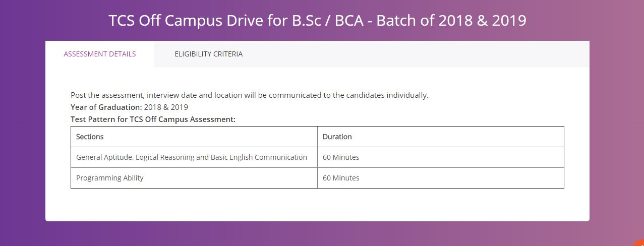The image size is (644, 246).
Task: Click the blank gray tab strip beside Eligibility Criteria
Action: (426, 54)
